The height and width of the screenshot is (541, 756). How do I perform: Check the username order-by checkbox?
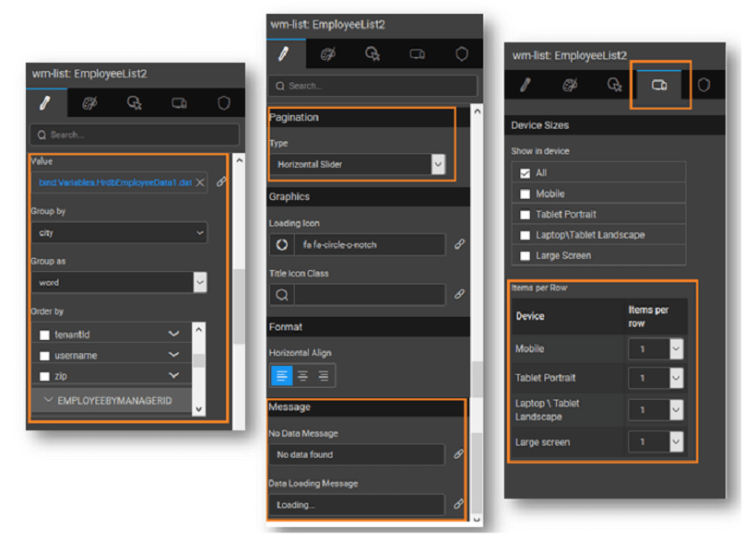(x=44, y=356)
